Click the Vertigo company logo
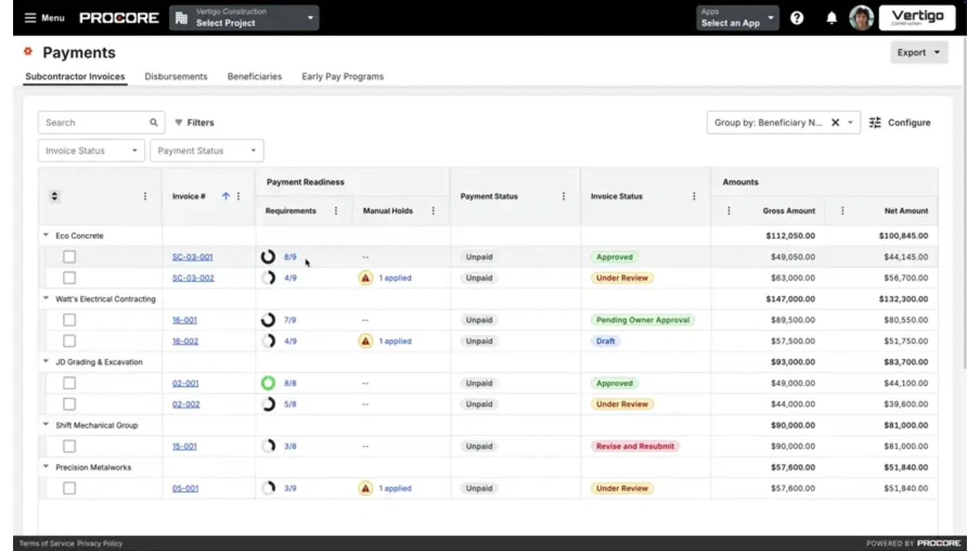Viewport: 980px width, 551px height. (917, 18)
